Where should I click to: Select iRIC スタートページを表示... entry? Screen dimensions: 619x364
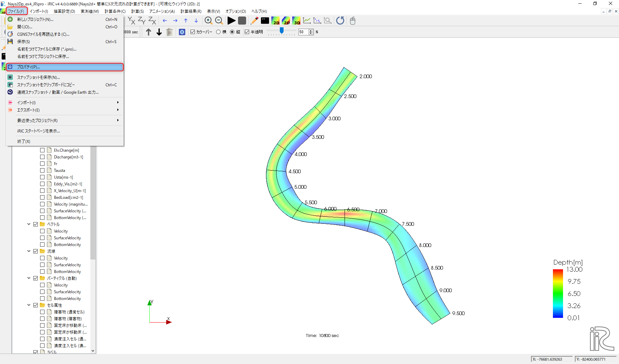coord(64,131)
